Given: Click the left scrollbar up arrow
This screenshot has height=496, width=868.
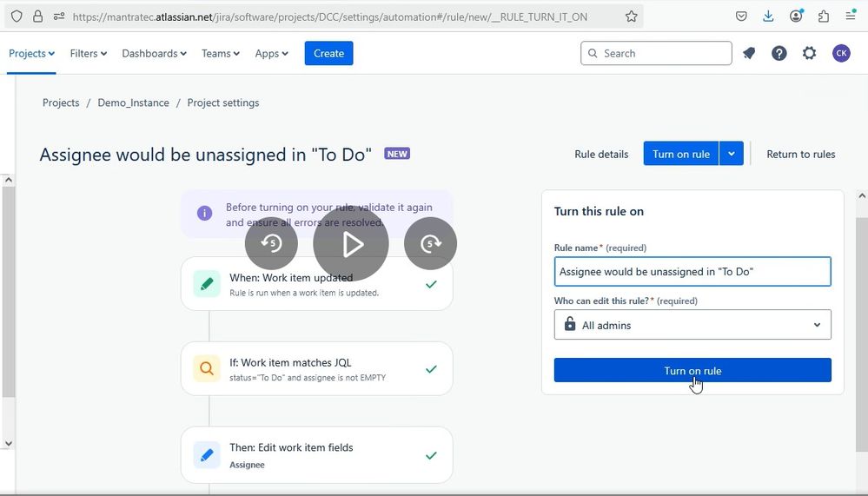Looking at the screenshot, I should [x=8, y=180].
